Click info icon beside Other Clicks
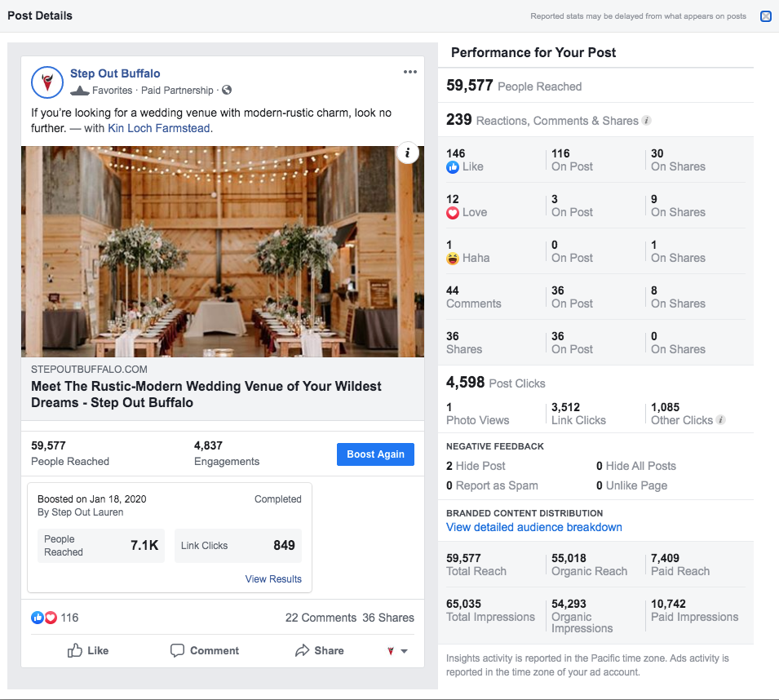The image size is (779, 700). pyautogui.click(x=720, y=420)
